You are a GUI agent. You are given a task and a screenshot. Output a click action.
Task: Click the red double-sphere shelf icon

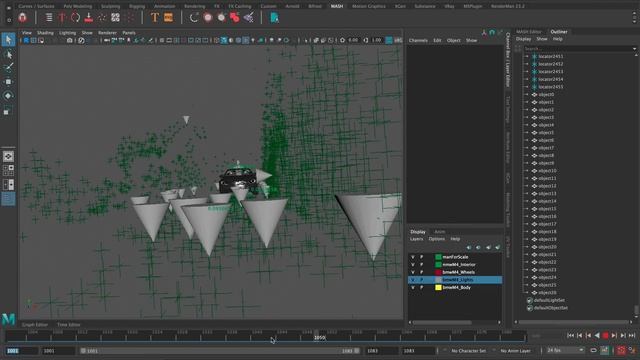pyautogui.click(x=235, y=18)
